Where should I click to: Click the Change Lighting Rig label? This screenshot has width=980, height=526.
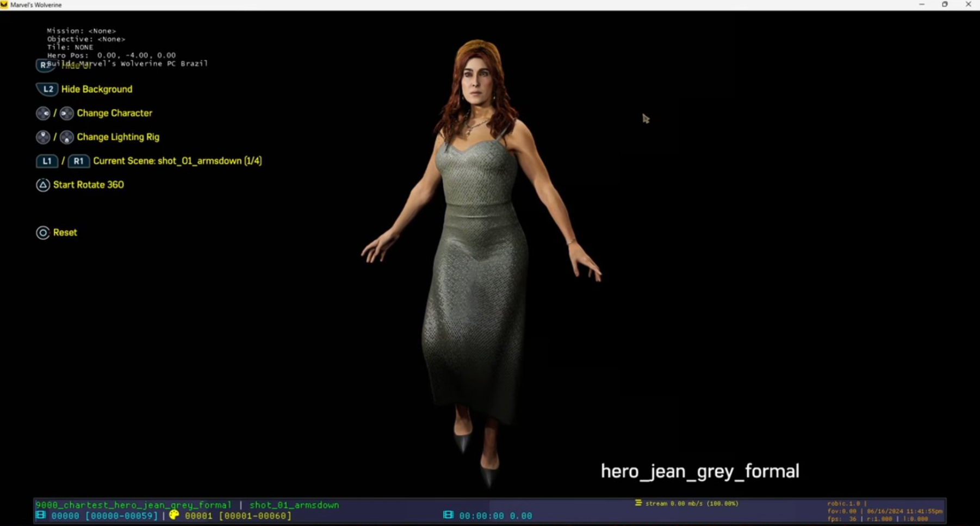pyautogui.click(x=118, y=137)
